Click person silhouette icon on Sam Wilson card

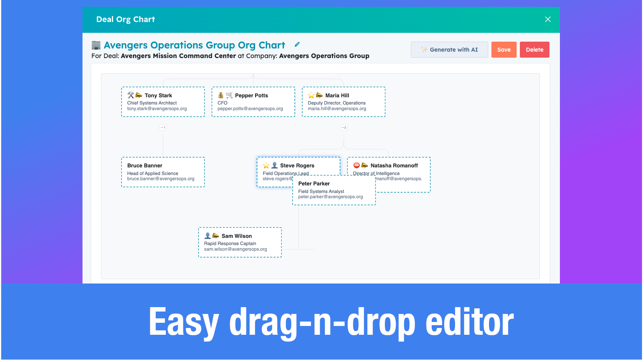pyautogui.click(x=207, y=236)
